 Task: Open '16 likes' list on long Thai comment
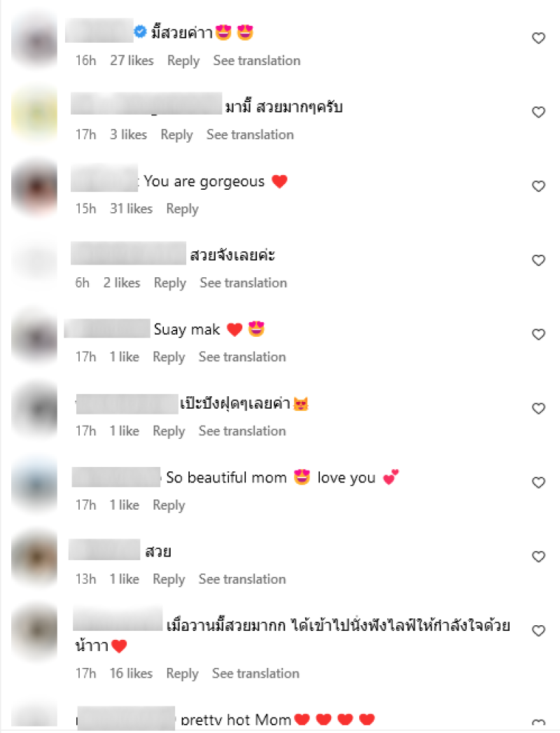tap(132, 673)
